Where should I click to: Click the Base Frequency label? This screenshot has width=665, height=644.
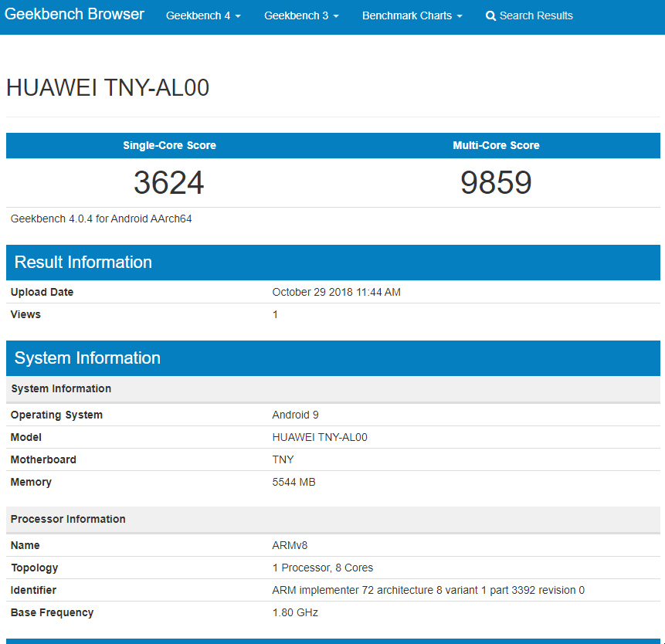53,612
